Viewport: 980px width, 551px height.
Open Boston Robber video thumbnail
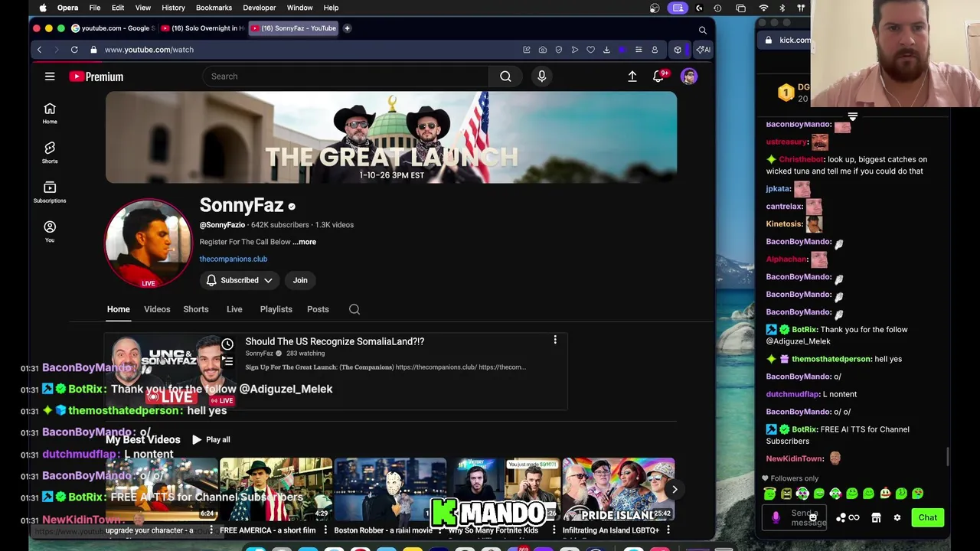390,489
